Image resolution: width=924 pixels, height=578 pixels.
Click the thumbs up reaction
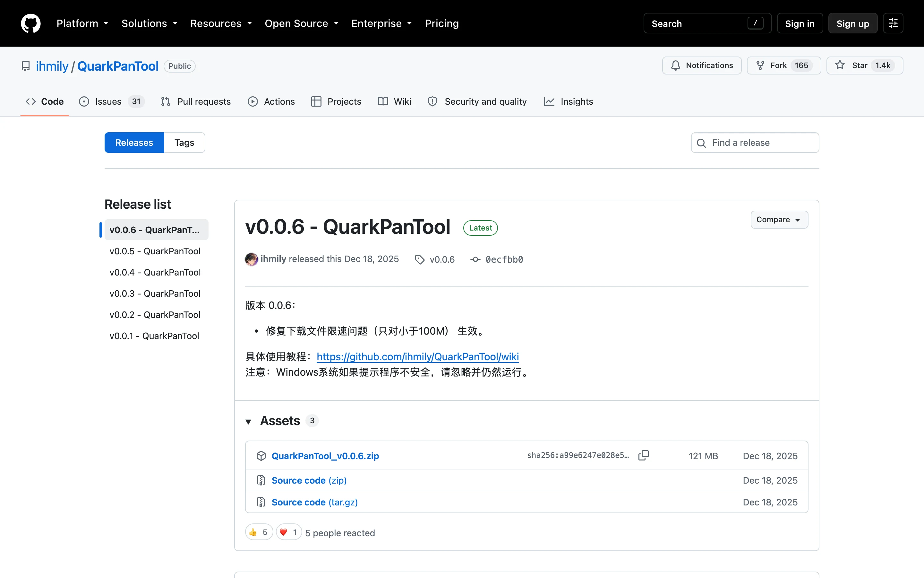point(259,532)
